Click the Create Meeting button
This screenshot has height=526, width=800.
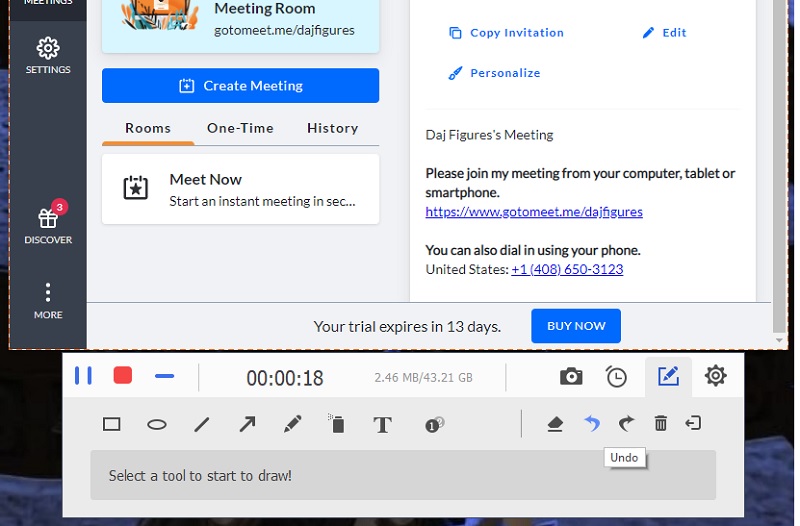coord(240,86)
